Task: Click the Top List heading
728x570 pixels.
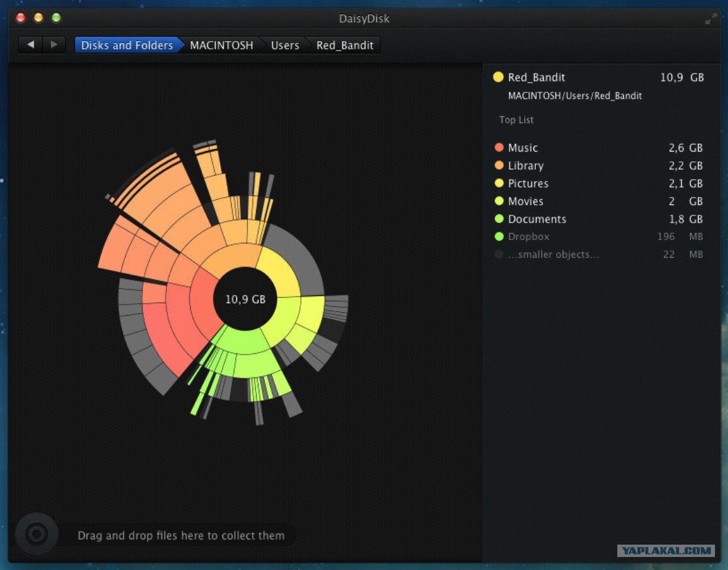Action: (516, 120)
